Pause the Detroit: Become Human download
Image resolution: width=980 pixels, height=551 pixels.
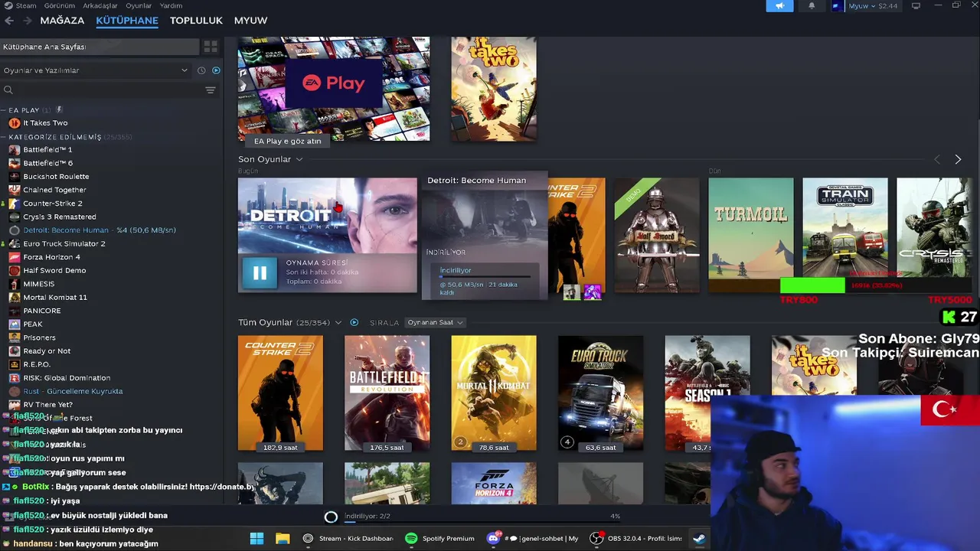pos(260,272)
